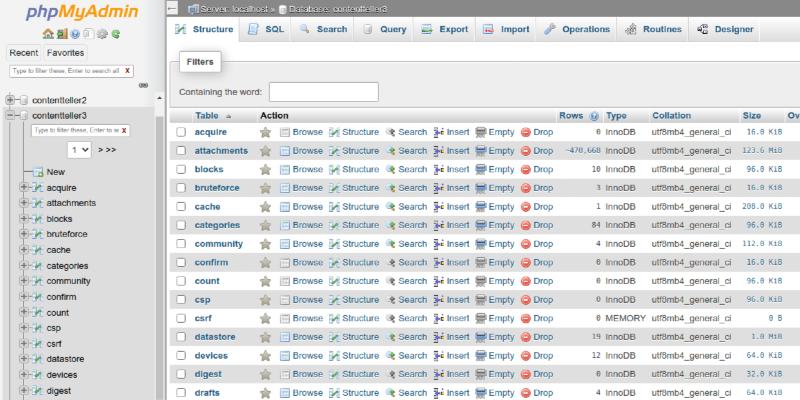
Task: Select the devices table checkbox
Action: tap(181, 356)
